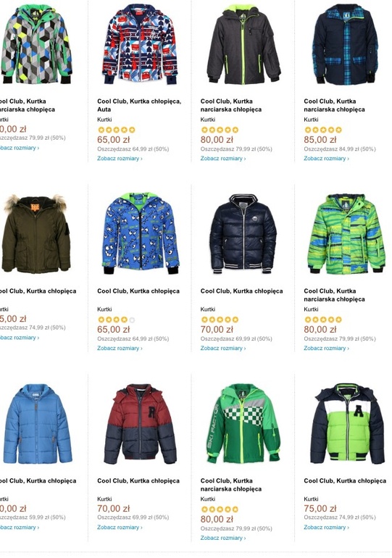Select the olive parka with fur hood
The height and width of the screenshot is (558, 392).
point(36,234)
